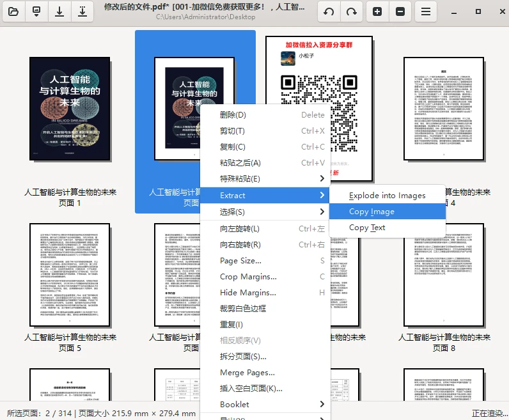Viewport: 509px width, 420px height.
Task: Select the page 5 thumbnail
Action: [x=70, y=275]
